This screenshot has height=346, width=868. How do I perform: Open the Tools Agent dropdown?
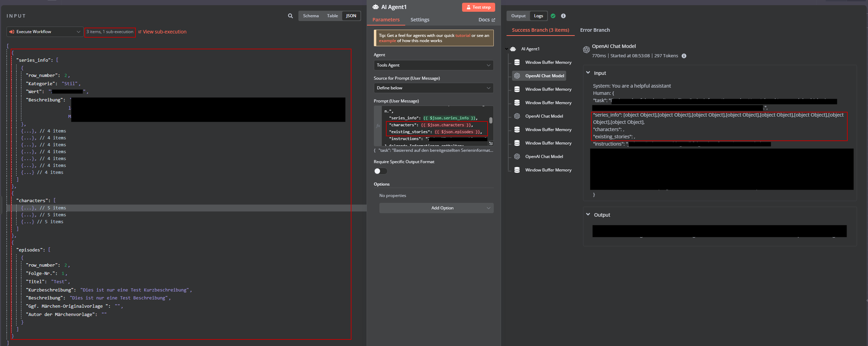tap(433, 65)
